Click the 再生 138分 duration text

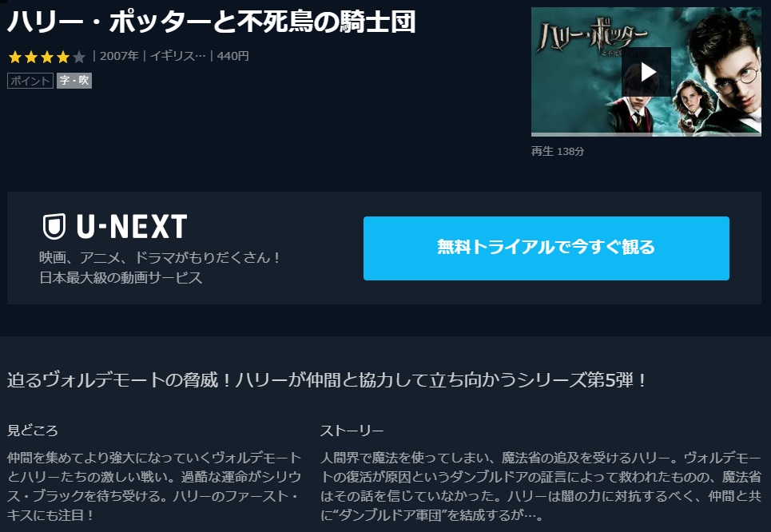558,152
